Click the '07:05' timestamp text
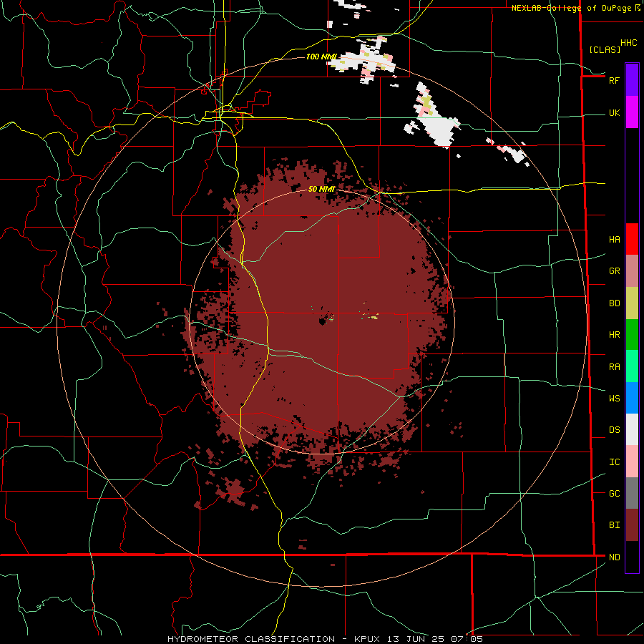 [467, 639]
